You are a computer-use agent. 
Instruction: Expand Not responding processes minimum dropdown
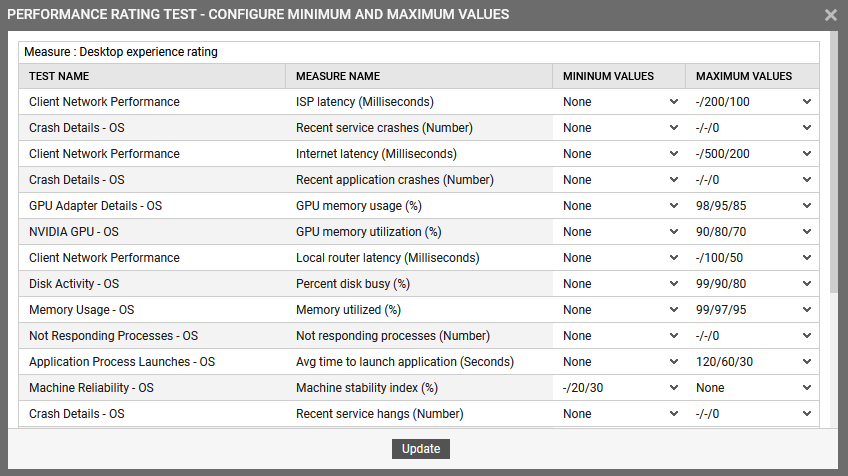coord(619,336)
